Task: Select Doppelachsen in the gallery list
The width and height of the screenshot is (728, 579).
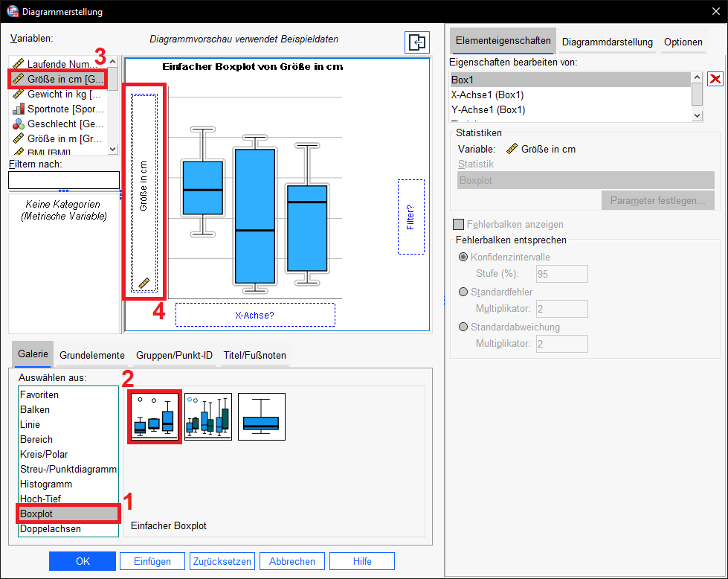Action: (x=68, y=528)
